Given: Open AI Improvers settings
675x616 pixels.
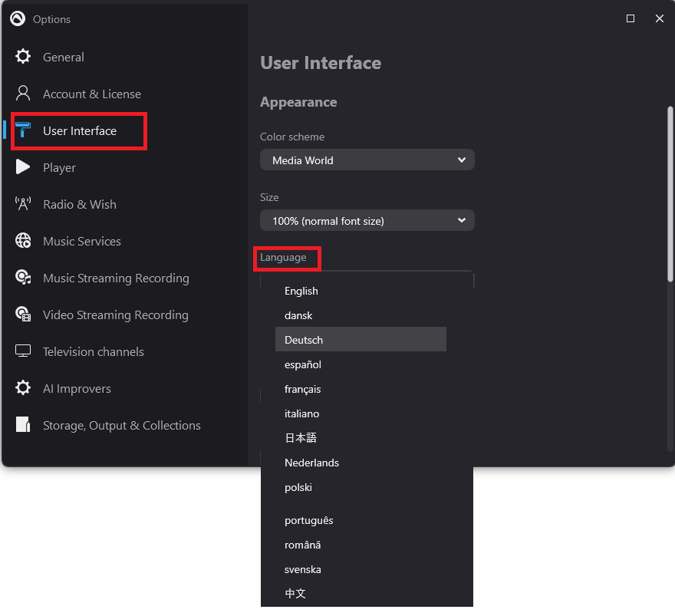Looking at the screenshot, I should click(x=77, y=388).
